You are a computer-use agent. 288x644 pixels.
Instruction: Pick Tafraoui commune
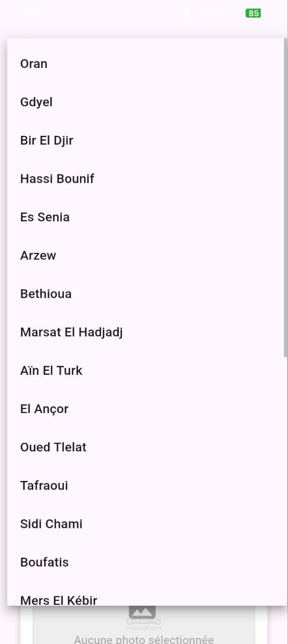[x=147, y=485]
